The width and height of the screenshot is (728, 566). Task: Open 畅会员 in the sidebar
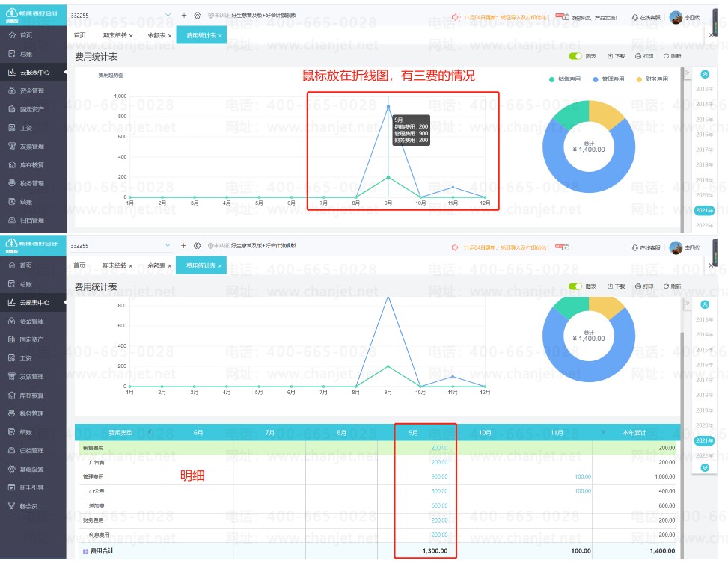point(23,506)
